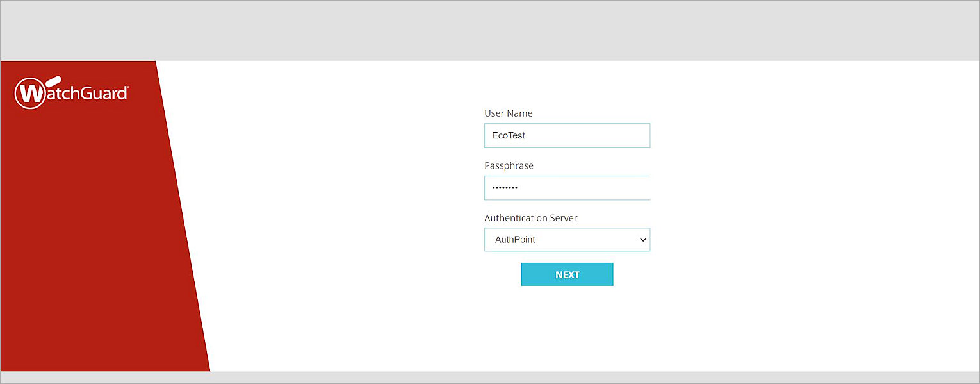Click empty space right of User Name field
Image resolution: width=980 pixels, height=384 pixels.
(x=801, y=136)
